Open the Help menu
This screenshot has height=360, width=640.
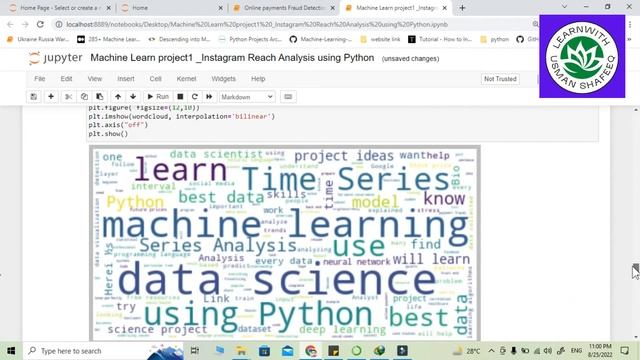[258, 79]
